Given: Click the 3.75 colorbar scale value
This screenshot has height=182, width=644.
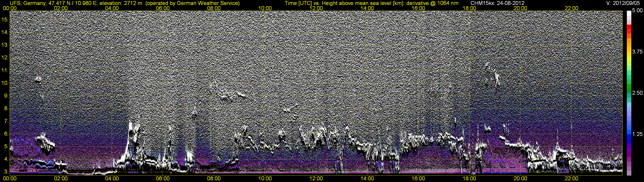Looking at the screenshot, I should pyautogui.click(x=637, y=52).
